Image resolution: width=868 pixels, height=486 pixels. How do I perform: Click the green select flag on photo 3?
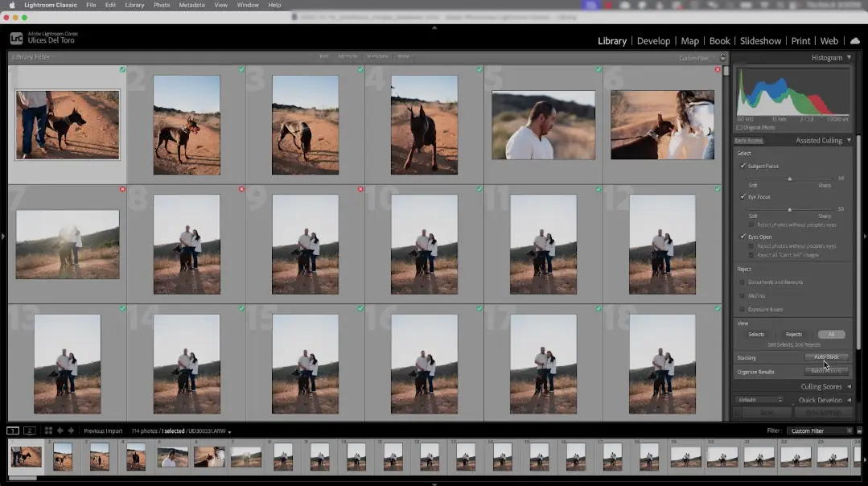pos(360,70)
